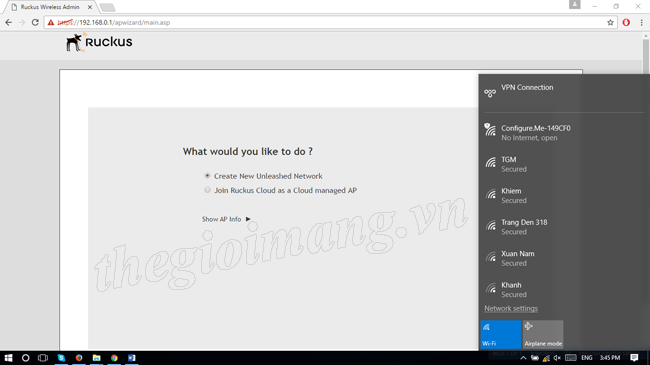Open the clock showing 3:45 PM
The image size is (650, 365).
point(610,358)
